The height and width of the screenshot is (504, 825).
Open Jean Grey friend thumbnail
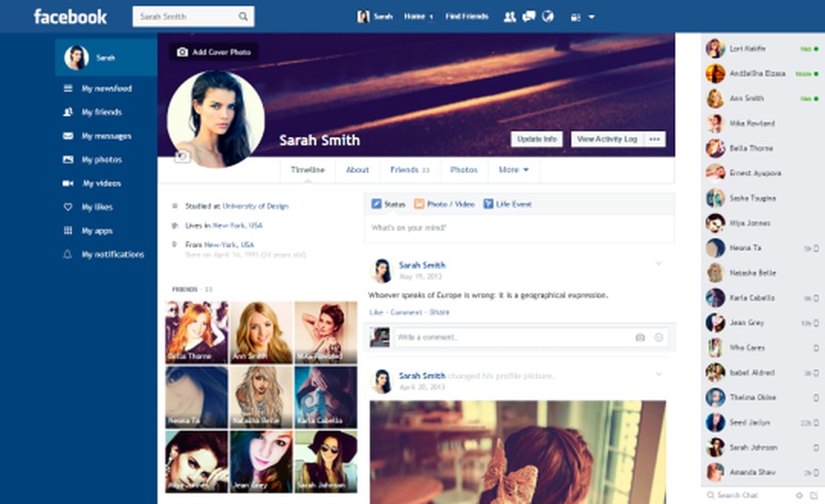261,461
